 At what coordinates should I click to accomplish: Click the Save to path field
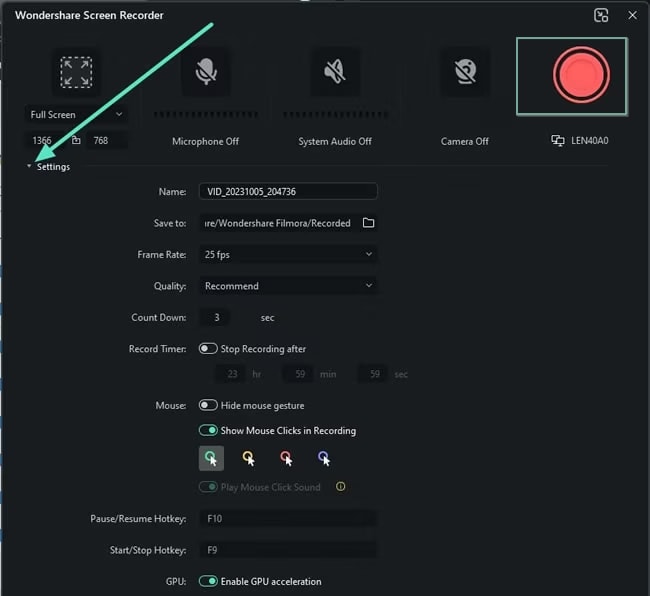click(x=279, y=223)
